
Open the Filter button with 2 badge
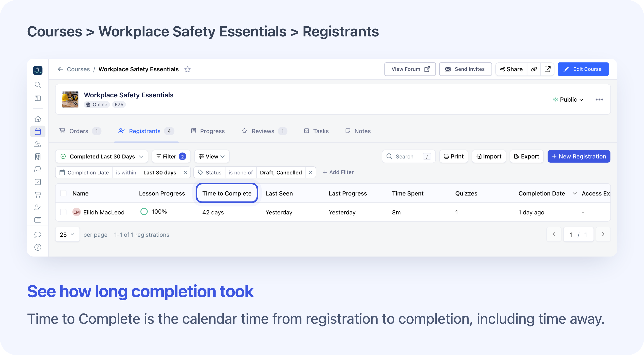click(171, 156)
